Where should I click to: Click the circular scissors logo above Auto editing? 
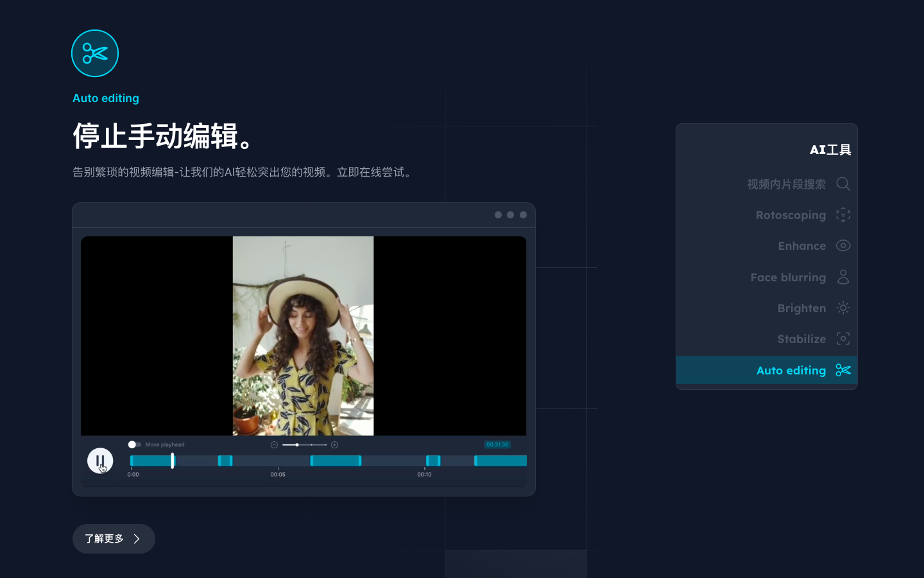point(94,53)
